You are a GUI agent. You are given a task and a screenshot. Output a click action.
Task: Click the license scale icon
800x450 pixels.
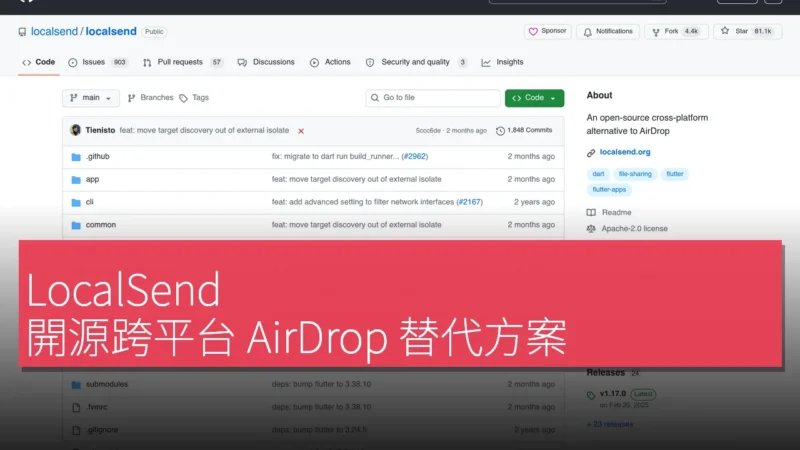pos(591,229)
